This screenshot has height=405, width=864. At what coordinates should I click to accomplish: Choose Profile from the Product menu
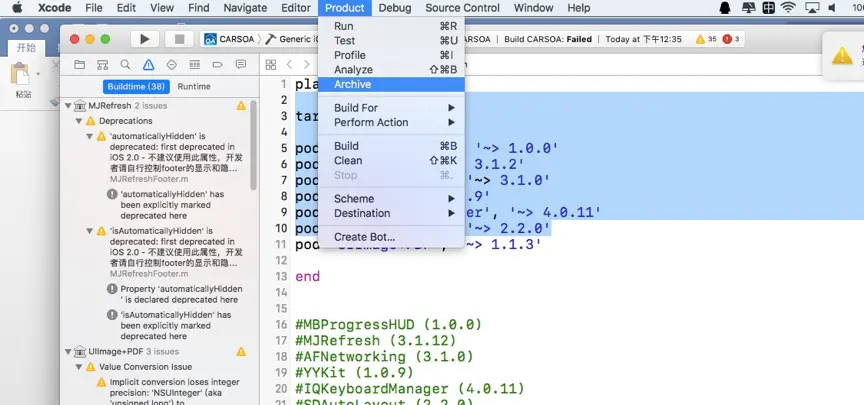pyautogui.click(x=391, y=55)
